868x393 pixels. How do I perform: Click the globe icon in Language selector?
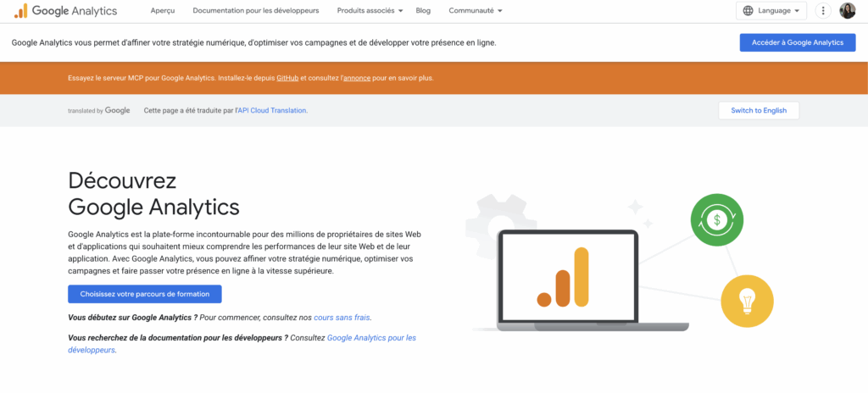point(748,10)
